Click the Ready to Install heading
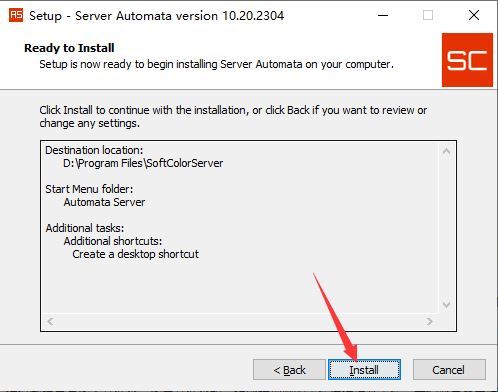498x392 pixels. (69, 48)
